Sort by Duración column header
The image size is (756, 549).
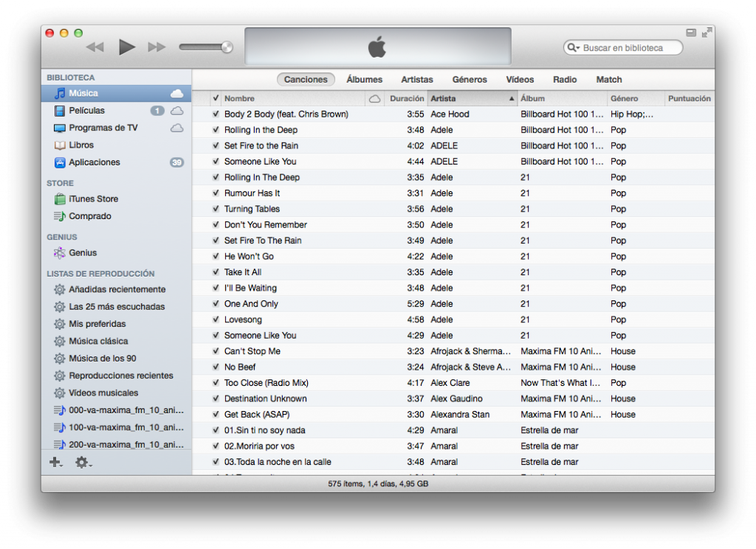pos(406,99)
